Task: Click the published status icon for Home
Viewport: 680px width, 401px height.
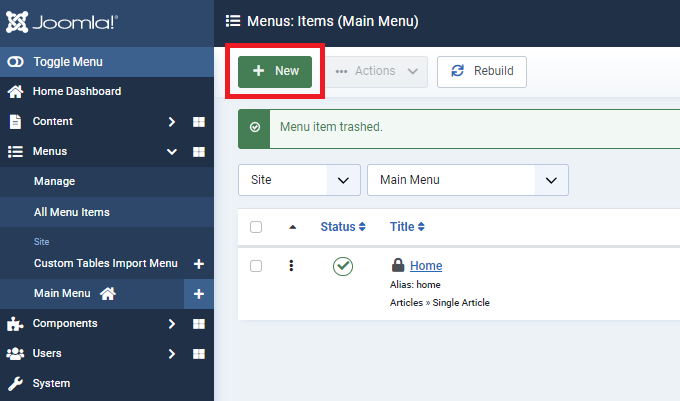Action: tap(343, 266)
